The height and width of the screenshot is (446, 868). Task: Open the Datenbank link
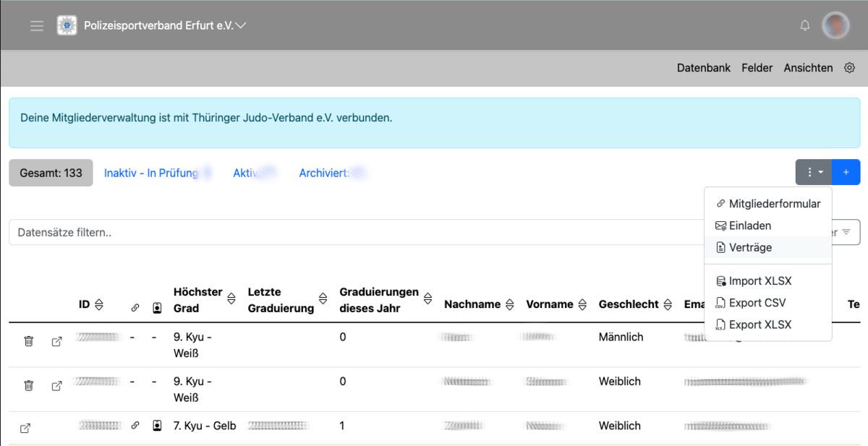[703, 68]
